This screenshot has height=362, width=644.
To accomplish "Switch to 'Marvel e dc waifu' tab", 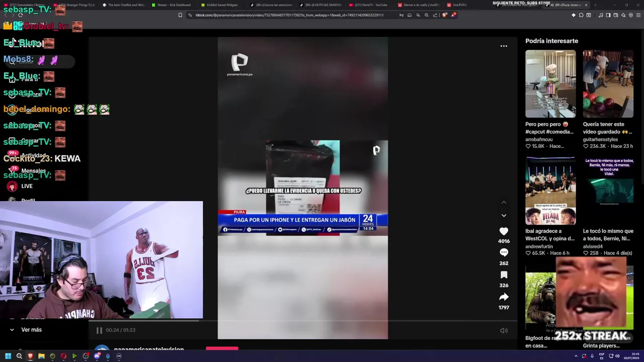I will 419,5.
